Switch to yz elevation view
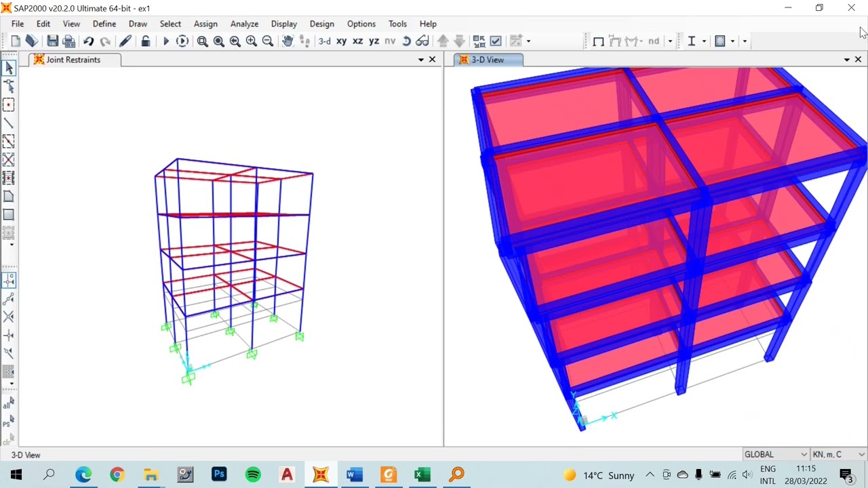Viewport: 868px width, 488px height. click(x=374, y=41)
